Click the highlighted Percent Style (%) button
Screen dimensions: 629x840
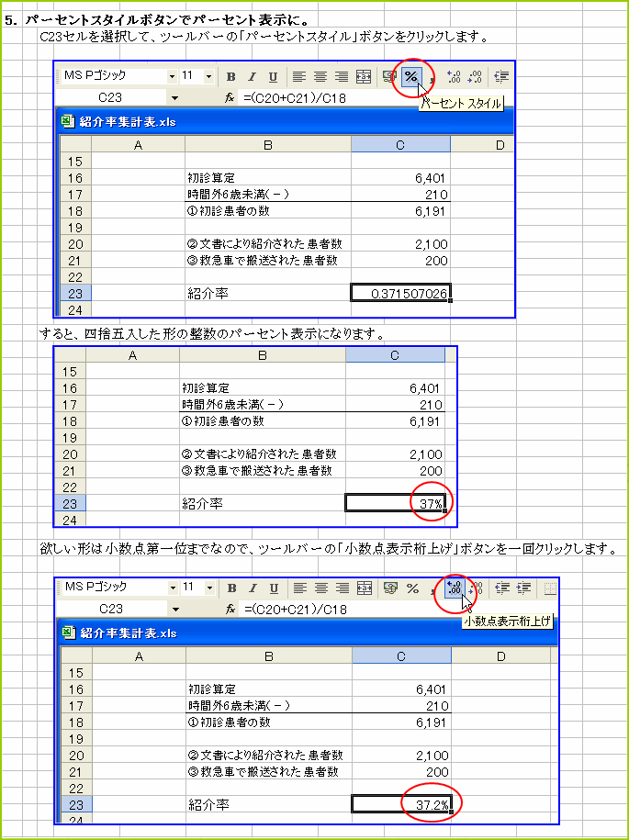pos(411,76)
